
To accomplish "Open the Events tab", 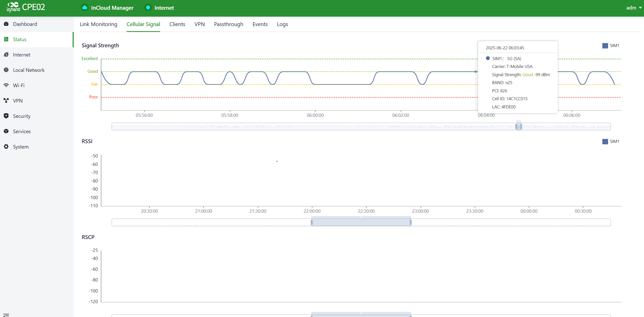I will click(x=260, y=24).
